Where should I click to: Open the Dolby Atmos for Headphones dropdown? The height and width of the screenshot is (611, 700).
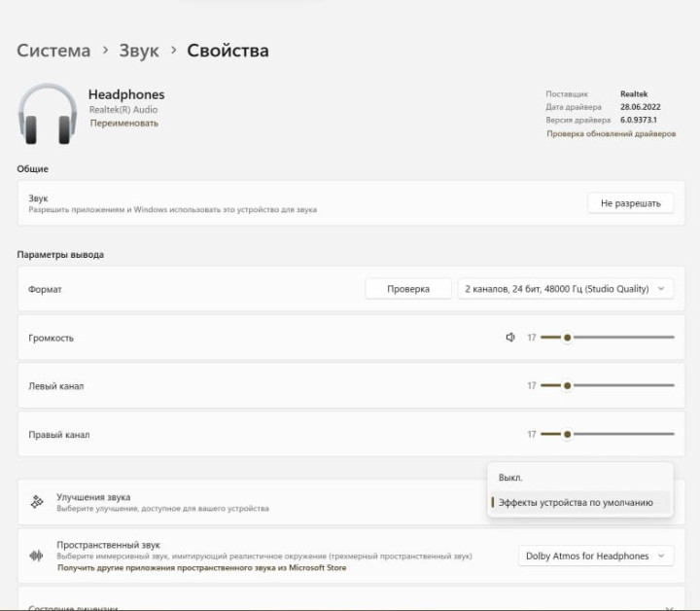[596, 556]
